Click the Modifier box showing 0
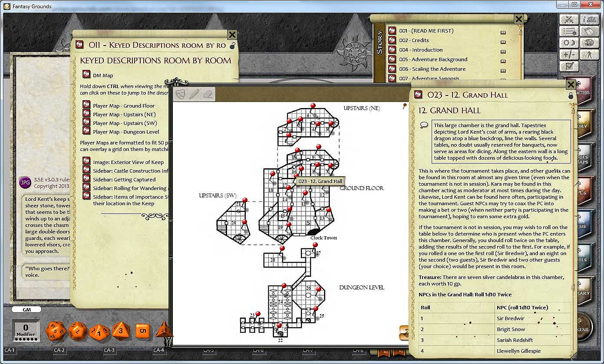This screenshot has height=364, width=604. coord(26,331)
